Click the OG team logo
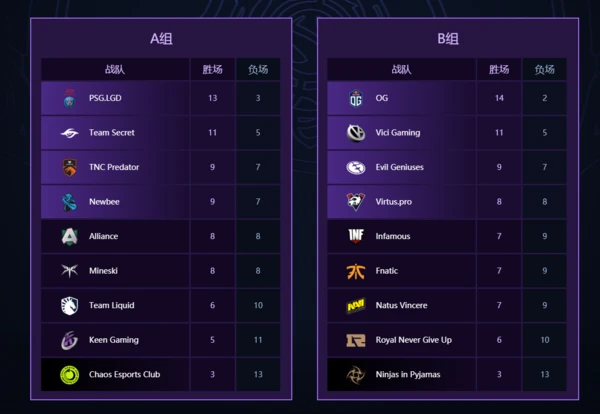 [x=356, y=98]
